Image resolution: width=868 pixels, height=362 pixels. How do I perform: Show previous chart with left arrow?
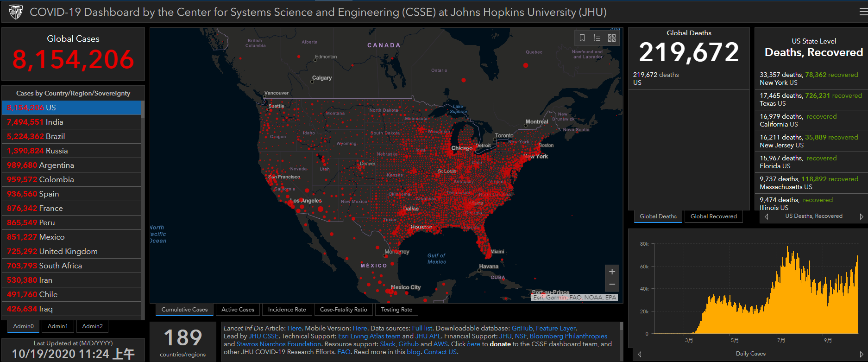(x=640, y=354)
